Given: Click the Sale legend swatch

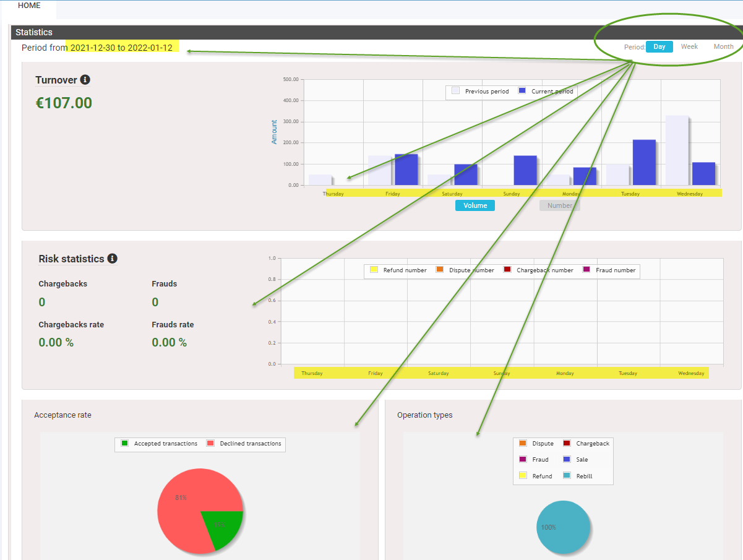Looking at the screenshot, I should point(567,459).
